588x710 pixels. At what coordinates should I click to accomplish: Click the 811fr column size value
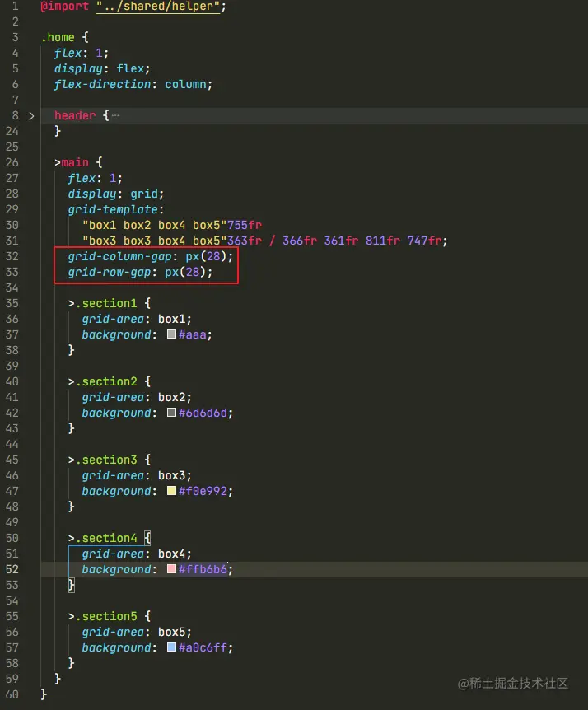click(x=382, y=241)
